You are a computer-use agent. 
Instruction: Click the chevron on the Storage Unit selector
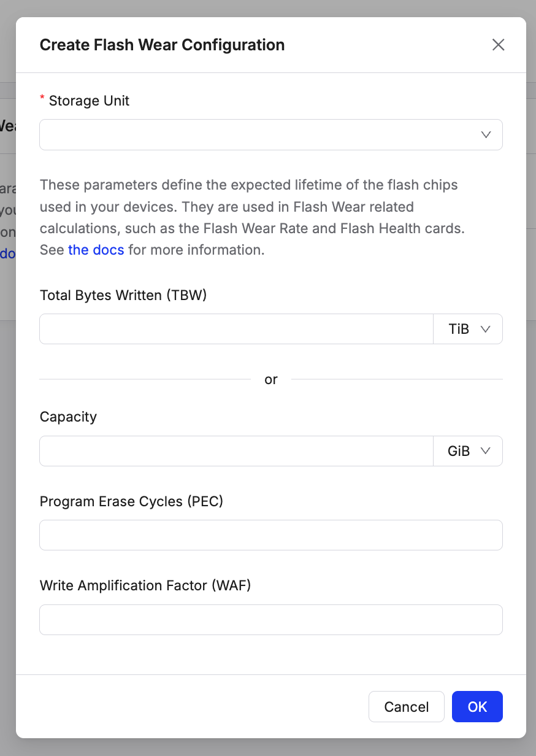tap(486, 134)
